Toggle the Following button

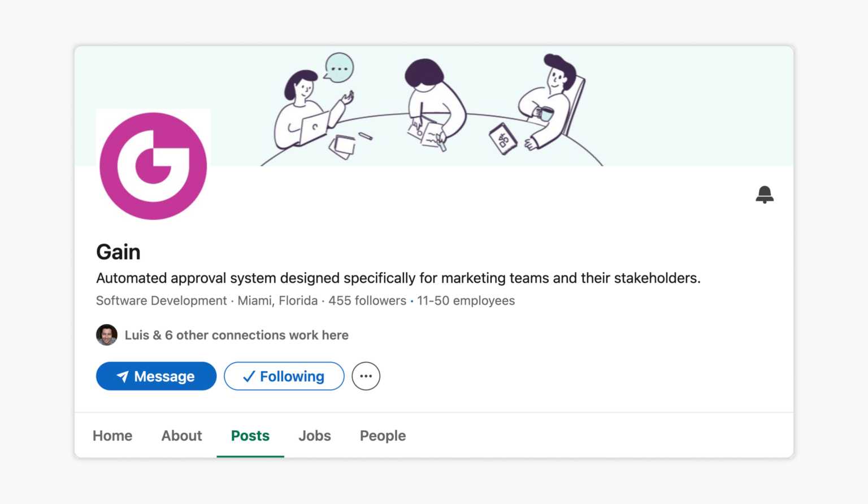tap(284, 376)
